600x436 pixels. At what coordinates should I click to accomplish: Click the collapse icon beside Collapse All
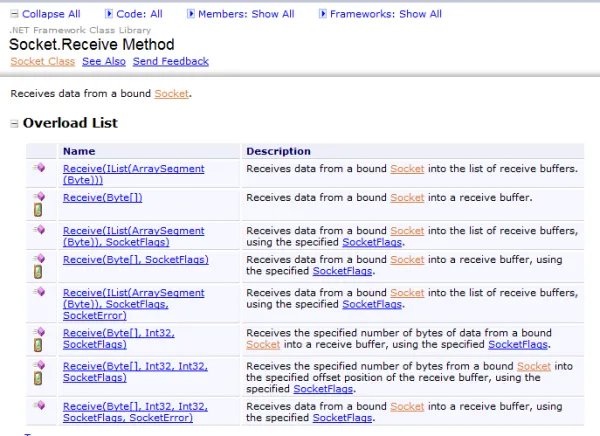12,14
